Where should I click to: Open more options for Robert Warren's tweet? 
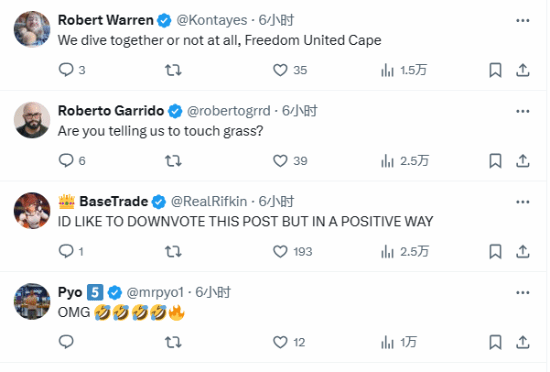(x=523, y=20)
